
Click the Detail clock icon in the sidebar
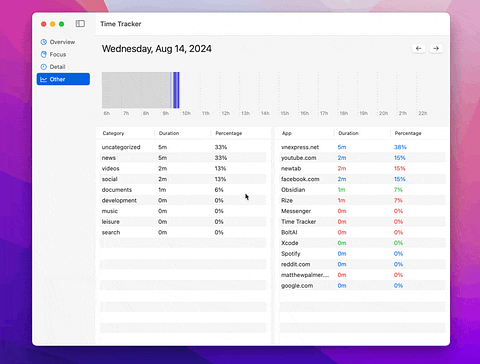pyautogui.click(x=44, y=67)
